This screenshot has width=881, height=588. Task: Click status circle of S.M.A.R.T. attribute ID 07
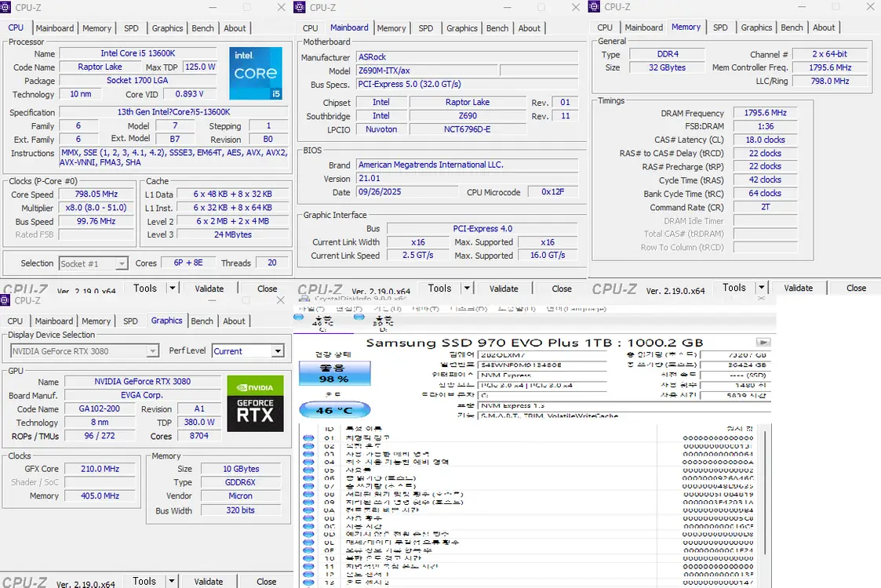pos(308,486)
